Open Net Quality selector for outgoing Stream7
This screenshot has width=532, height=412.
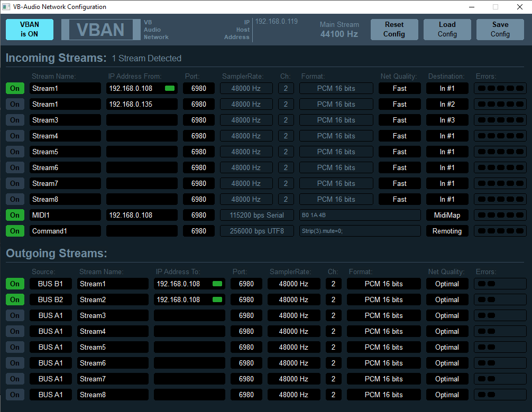point(447,379)
